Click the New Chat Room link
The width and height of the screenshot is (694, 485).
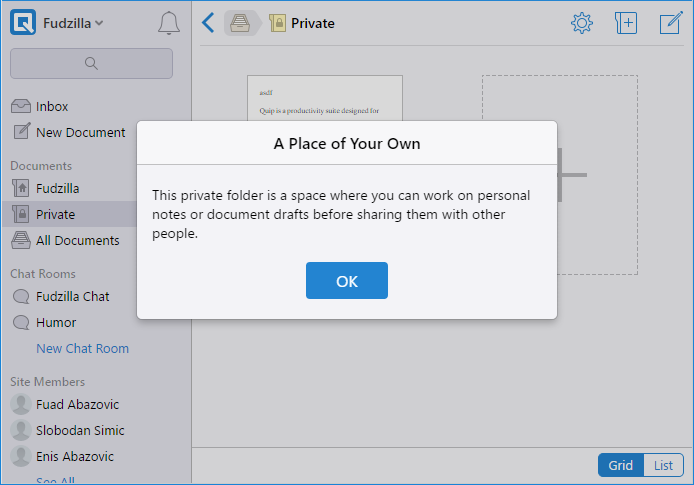coord(82,349)
